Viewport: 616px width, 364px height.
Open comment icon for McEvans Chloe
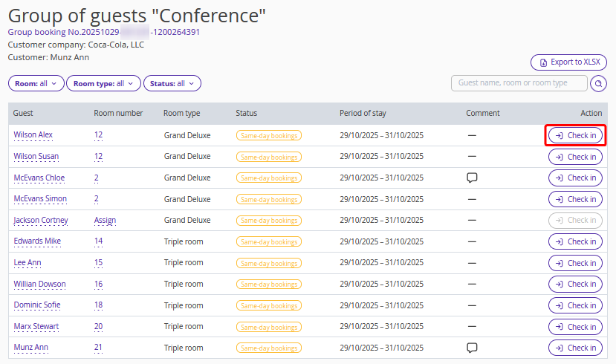(471, 178)
